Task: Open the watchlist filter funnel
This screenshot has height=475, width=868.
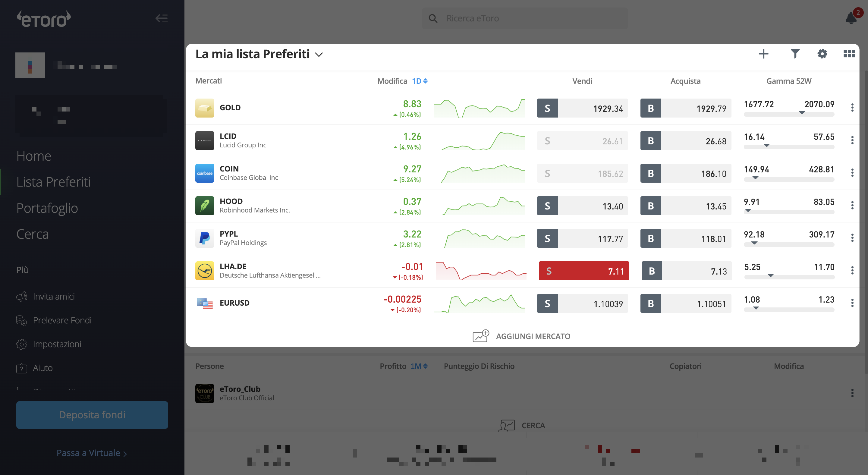Action: point(795,54)
